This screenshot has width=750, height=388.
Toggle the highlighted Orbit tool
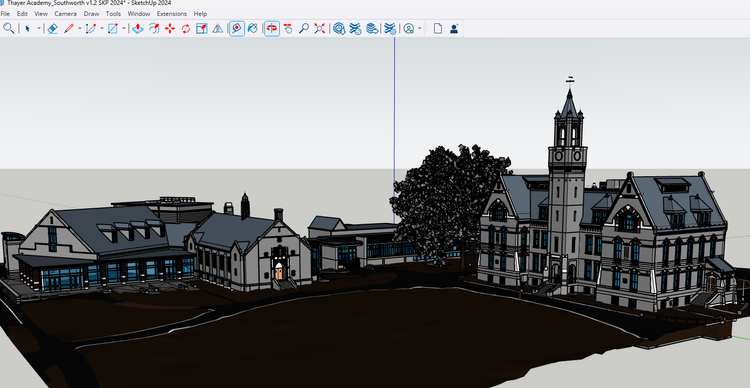coord(272,29)
